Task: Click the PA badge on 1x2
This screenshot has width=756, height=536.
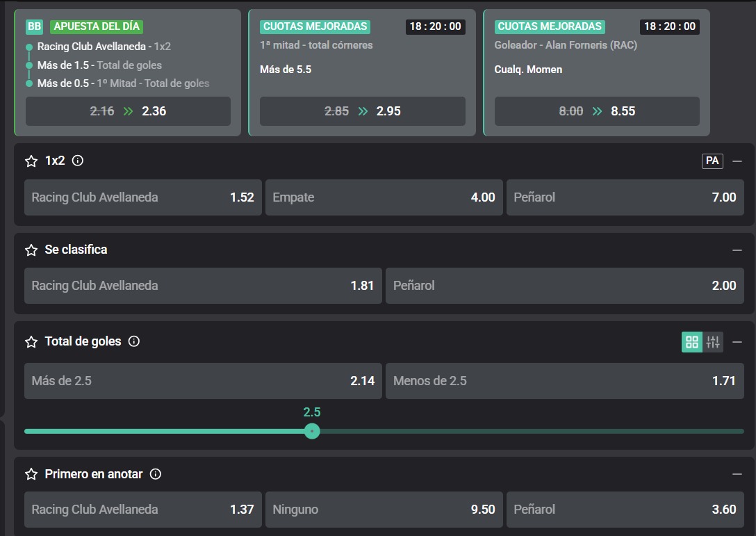Action: (x=712, y=161)
